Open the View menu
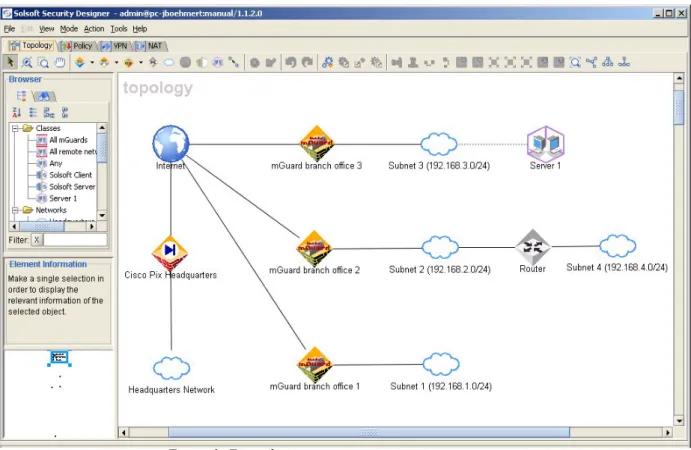Screen dimensions: 691x450 [46, 29]
